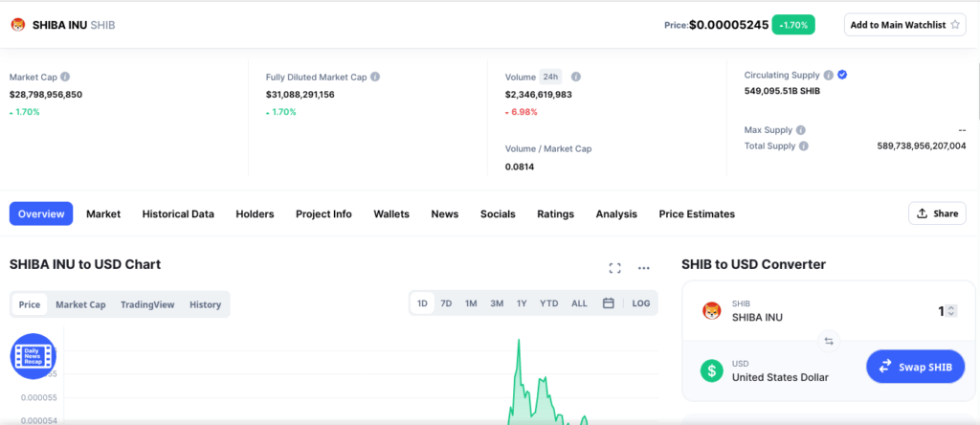Click the Circulating Supply info icon

tap(828, 75)
